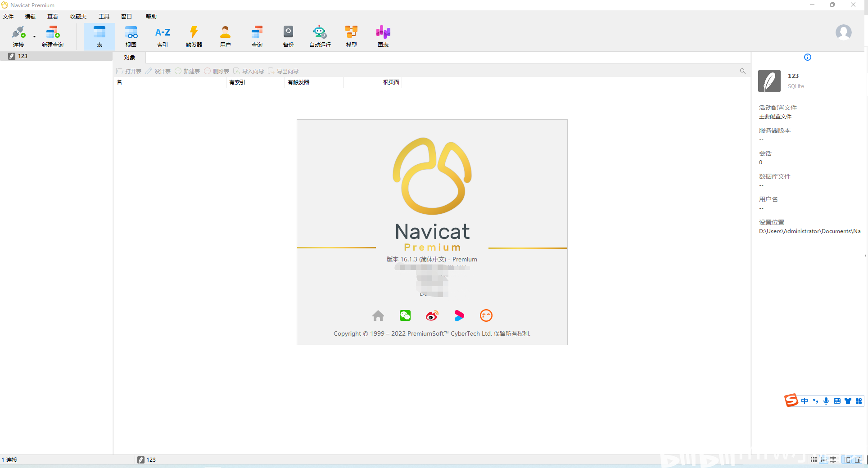
Task: Click the 连接 (Connection) toolbar icon
Action: (x=18, y=36)
